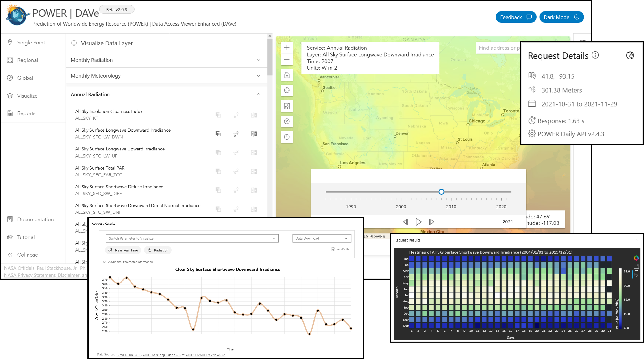644x359 pixels.
Task: Collapse heatmap Request Results panel
Action: [x=636, y=240]
